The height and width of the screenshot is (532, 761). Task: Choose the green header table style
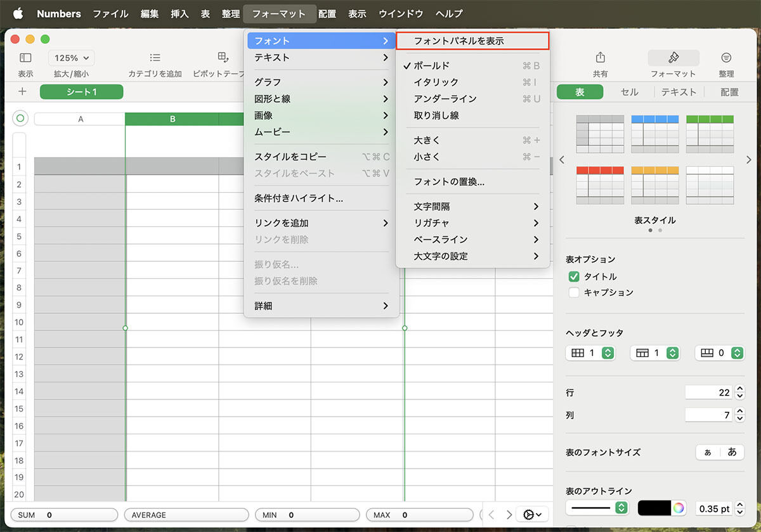[x=710, y=134]
